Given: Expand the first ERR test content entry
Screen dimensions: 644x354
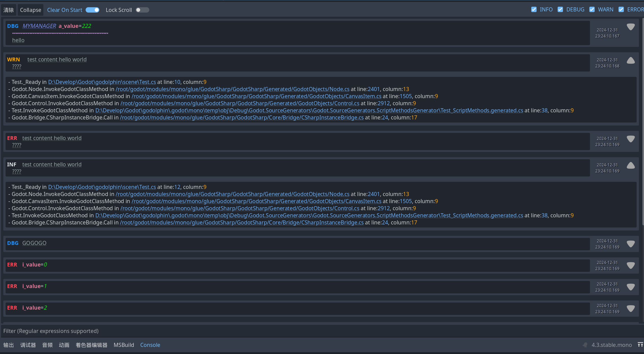Looking at the screenshot, I should 631,139.
